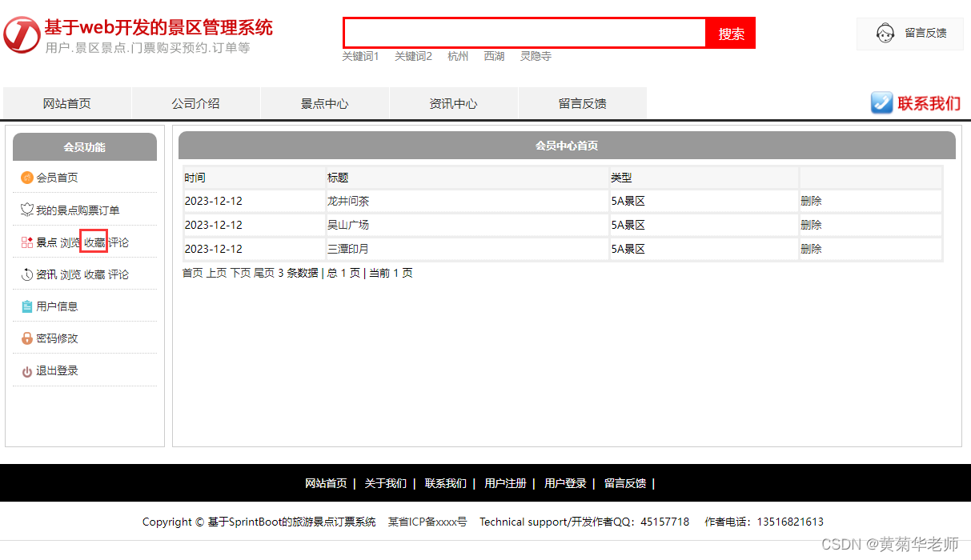
Task: Click the 资讯 row clock icon
Action: (x=26, y=274)
